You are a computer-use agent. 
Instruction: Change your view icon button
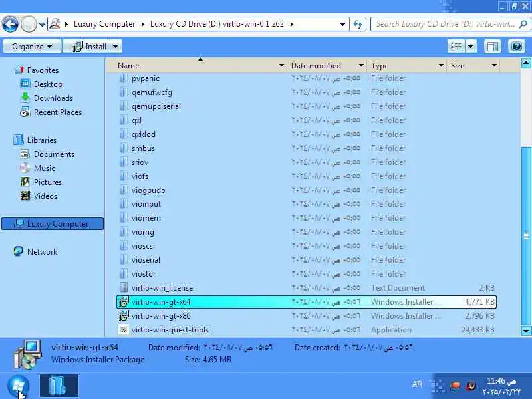tap(456, 46)
